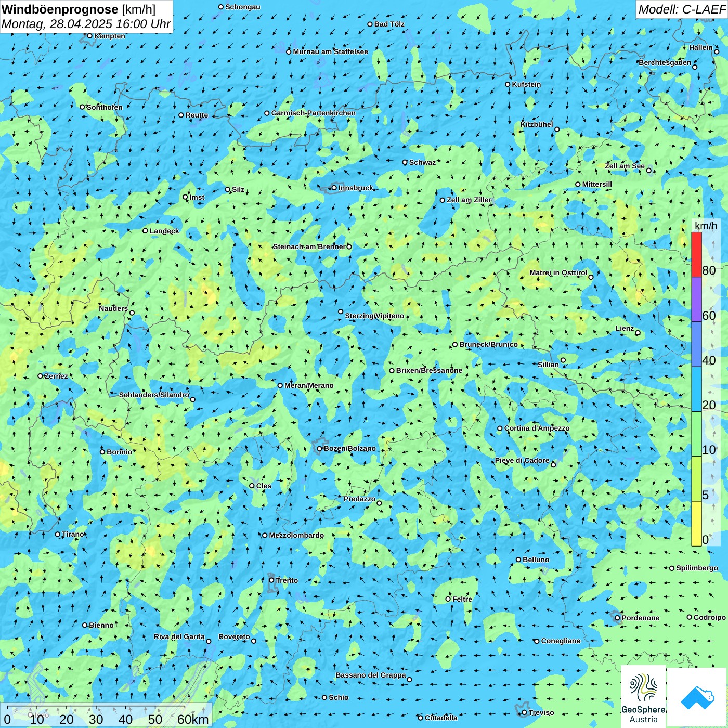
Task: Click the Bruneck/Brunico location dot
Action: point(455,344)
